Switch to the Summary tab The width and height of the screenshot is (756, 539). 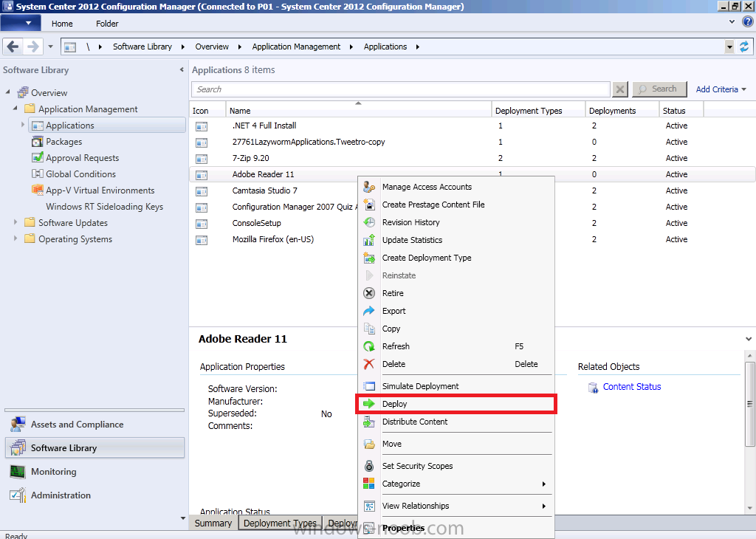pyautogui.click(x=213, y=523)
